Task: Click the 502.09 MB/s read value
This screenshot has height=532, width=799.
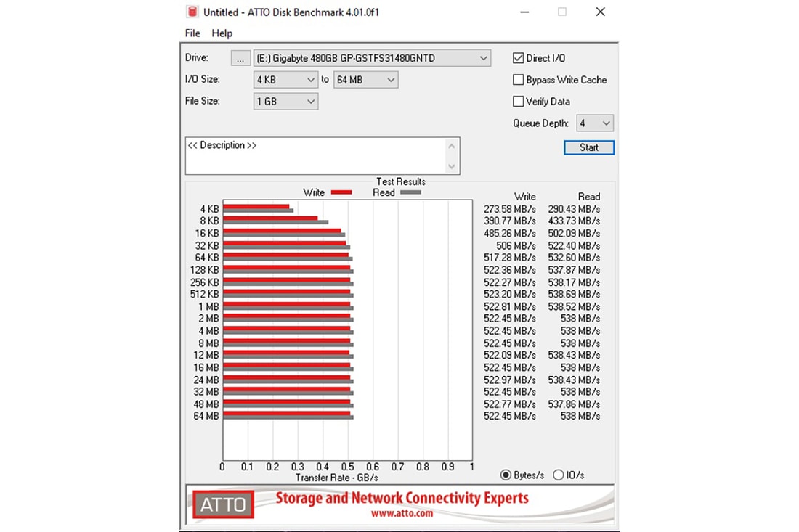Action: pyautogui.click(x=574, y=233)
